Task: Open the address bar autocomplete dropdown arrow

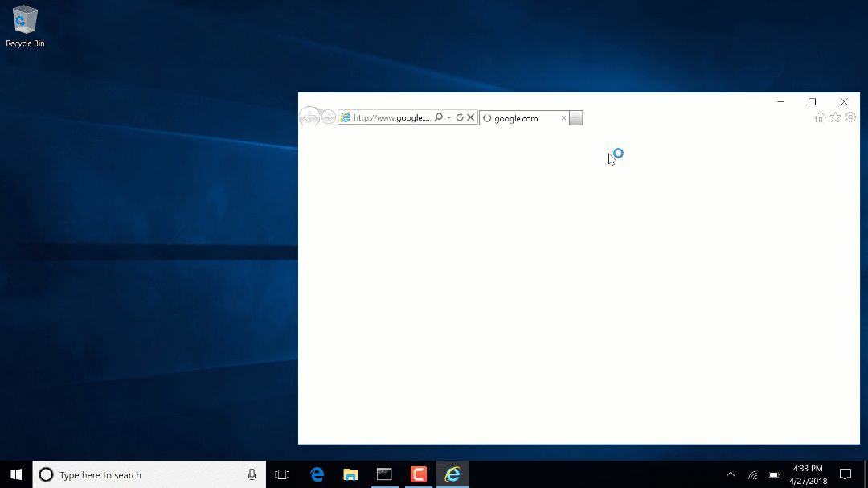Action: pos(449,117)
